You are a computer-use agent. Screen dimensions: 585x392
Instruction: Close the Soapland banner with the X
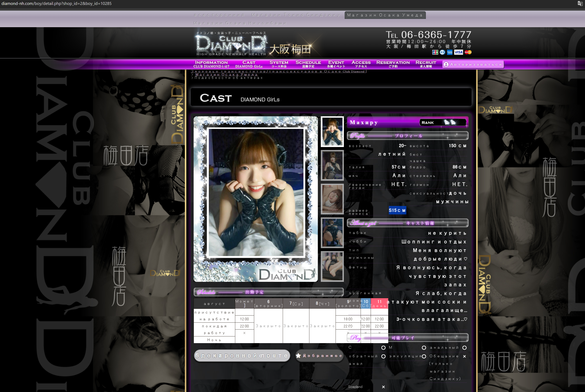click(x=383, y=387)
